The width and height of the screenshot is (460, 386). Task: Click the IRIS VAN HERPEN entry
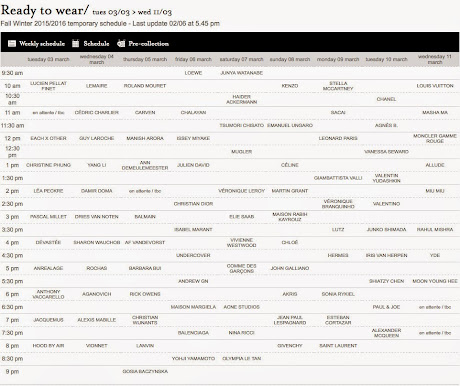coord(386,255)
